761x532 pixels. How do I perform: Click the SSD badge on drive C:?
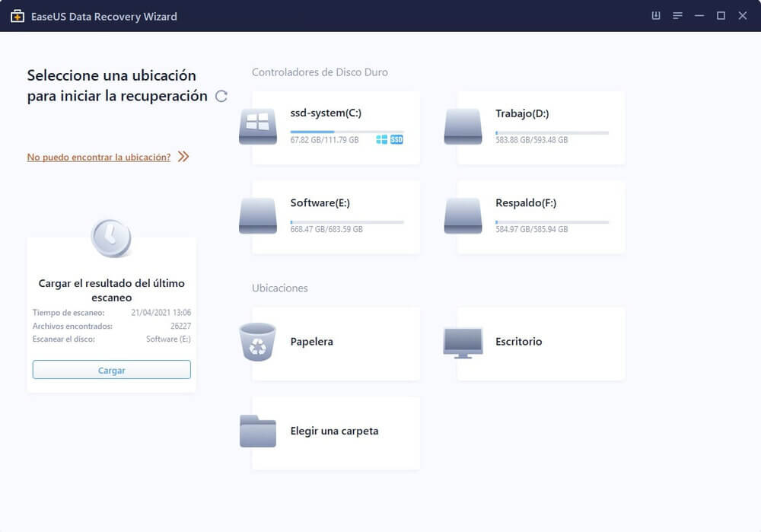pos(396,140)
